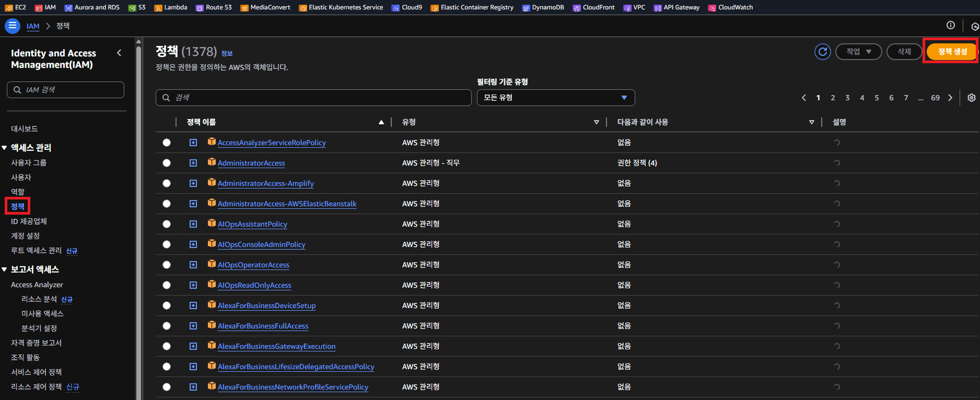
Task: Select radio for AIOpsOperatorAccess
Action: 167,265
